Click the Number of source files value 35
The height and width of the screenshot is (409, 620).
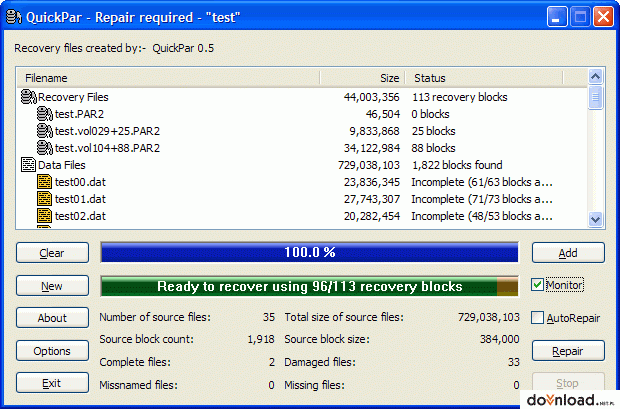[x=269, y=317]
